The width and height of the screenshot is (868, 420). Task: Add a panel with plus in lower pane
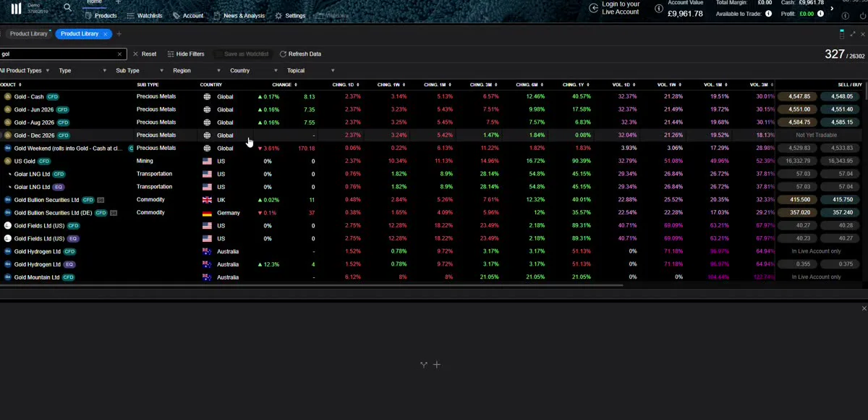pos(437,365)
